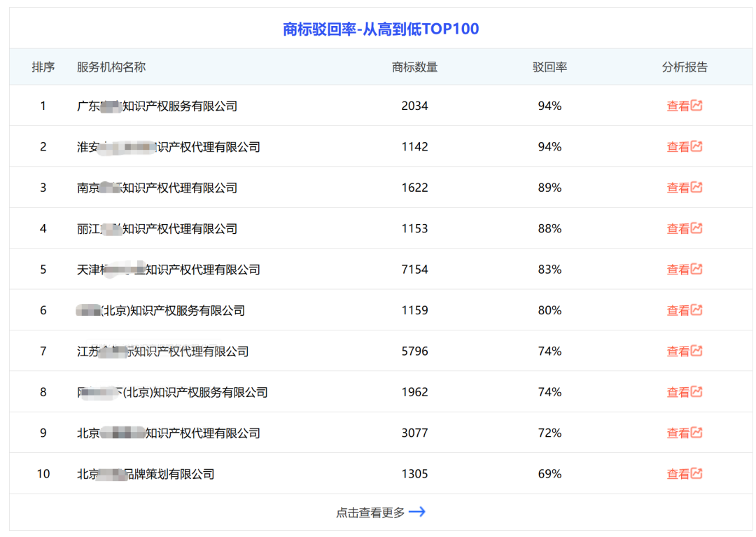
Task: Click the 服务机构名称 column header
Action: (x=111, y=67)
